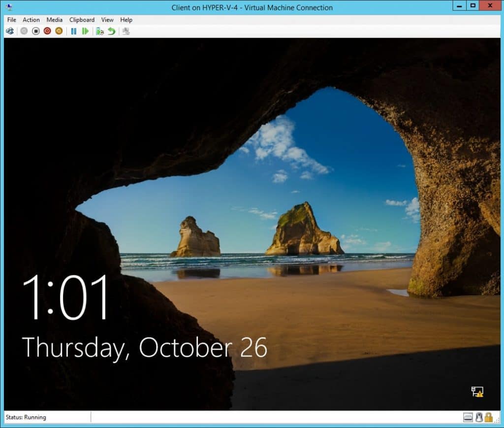Click the mouse capture status icon
The height and width of the screenshot is (428, 504).
(479, 417)
